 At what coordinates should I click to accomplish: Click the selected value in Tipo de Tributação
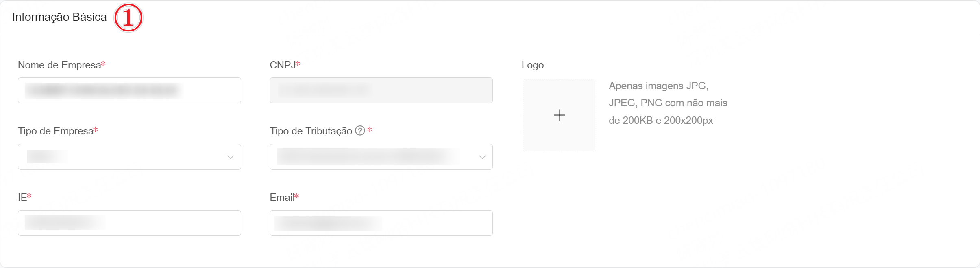[x=368, y=157]
